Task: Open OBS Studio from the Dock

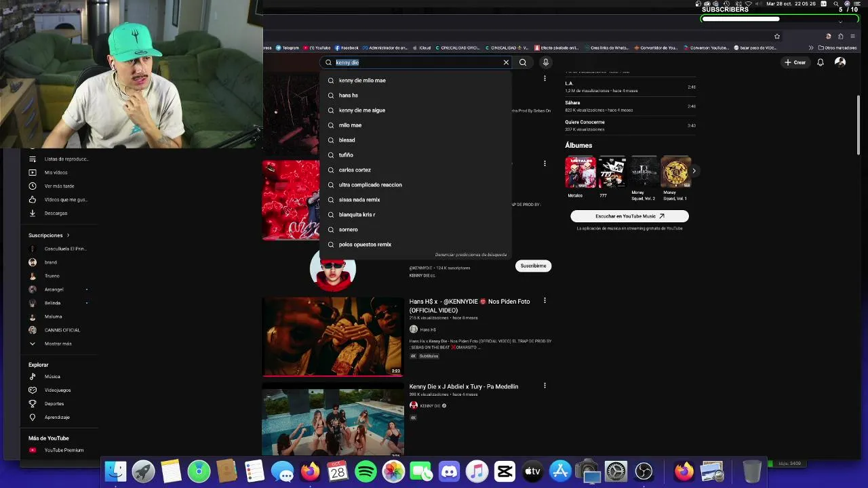Action: (x=644, y=471)
